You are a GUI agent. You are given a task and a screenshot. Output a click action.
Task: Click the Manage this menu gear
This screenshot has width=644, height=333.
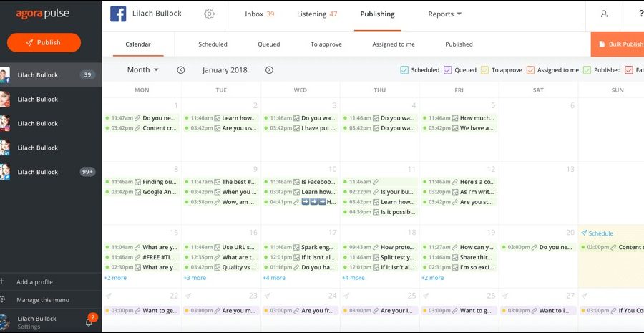click(4, 299)
